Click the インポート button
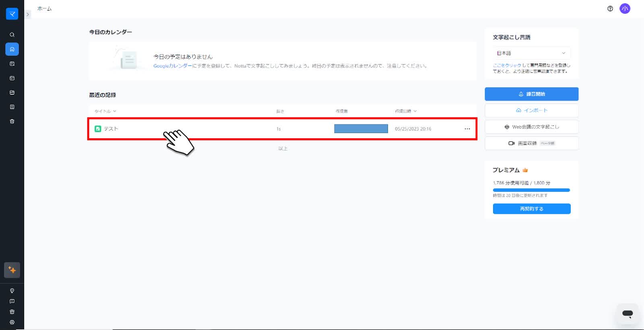The width and height of the screenshot is (644, 330). pyautogui.click(x=531, y=111)
